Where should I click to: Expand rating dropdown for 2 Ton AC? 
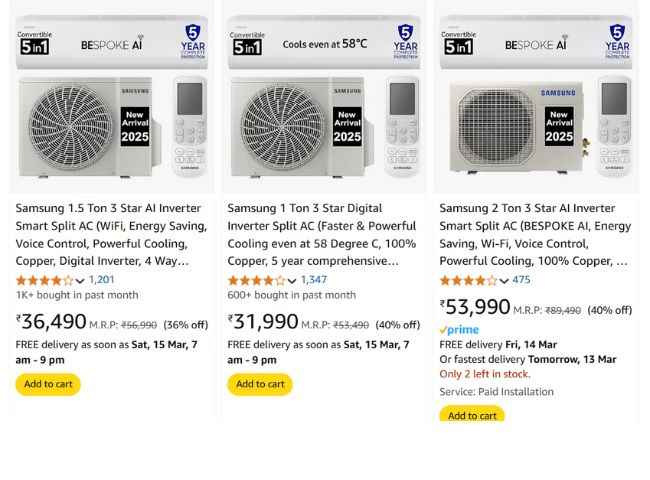[x=504, y=281]
